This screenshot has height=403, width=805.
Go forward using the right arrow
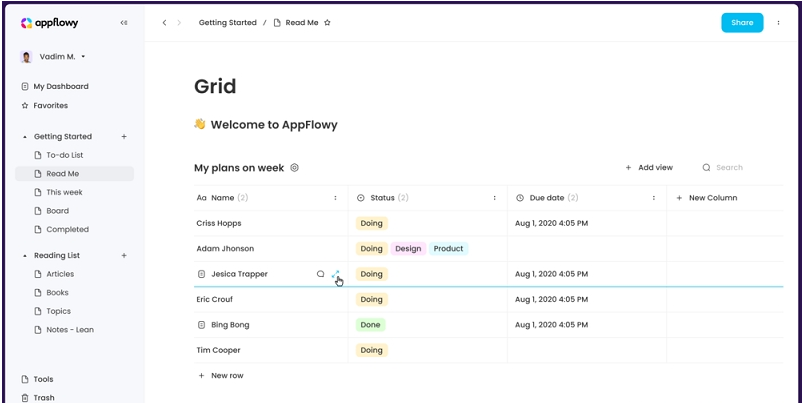click(179, 23)
